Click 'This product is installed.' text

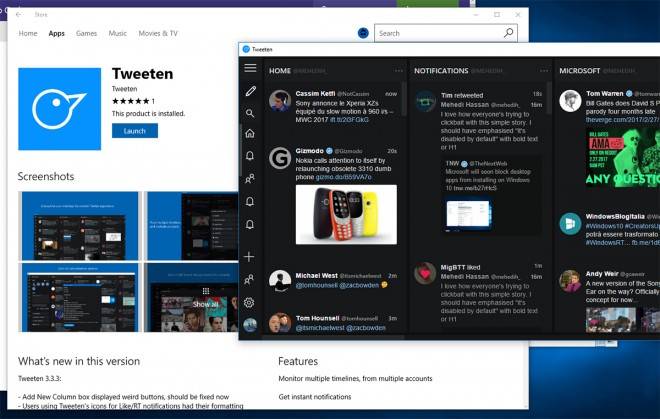click(x=148, y=114)
